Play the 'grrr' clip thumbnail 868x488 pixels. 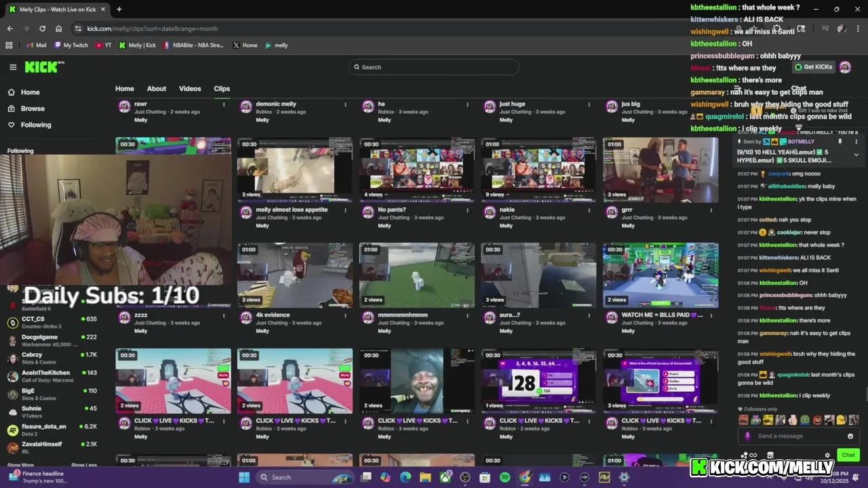tap(660, 169)
